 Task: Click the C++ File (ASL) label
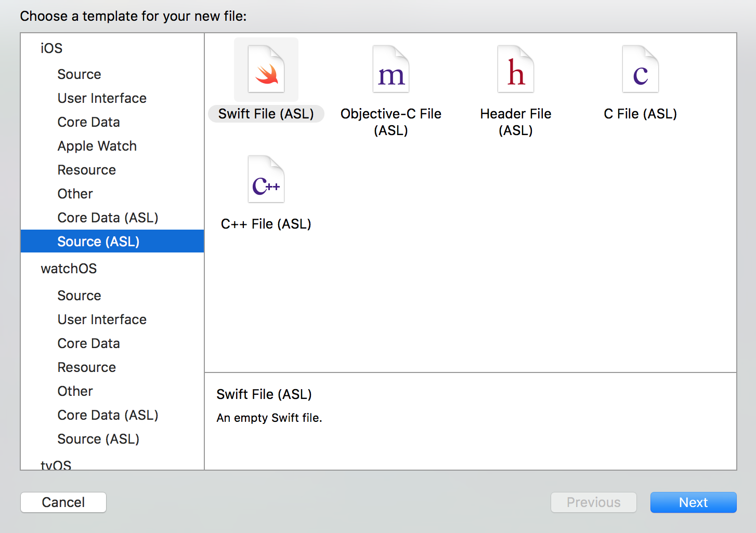[x=266, y=224]
